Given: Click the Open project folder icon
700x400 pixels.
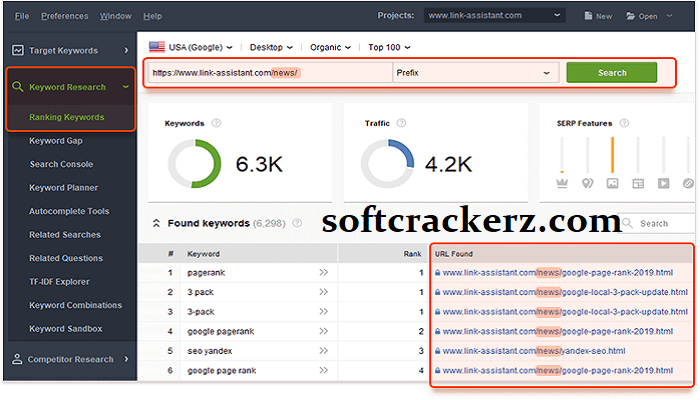Looking at the screenshot, I should click(x=630, y=16).
